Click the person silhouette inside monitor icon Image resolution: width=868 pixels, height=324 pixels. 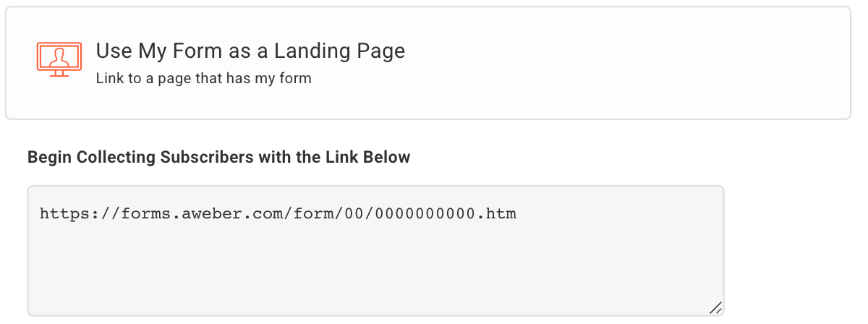coord(59,56)
